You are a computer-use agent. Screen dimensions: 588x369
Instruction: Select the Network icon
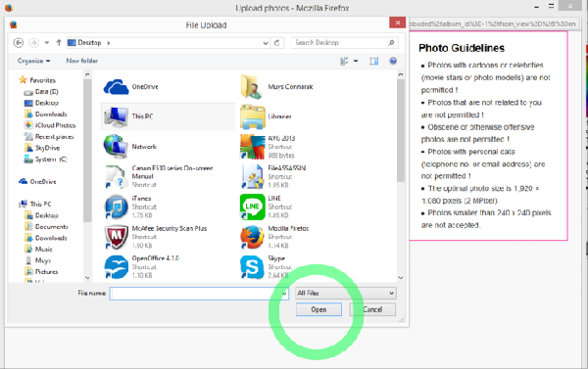pos(116,147)
